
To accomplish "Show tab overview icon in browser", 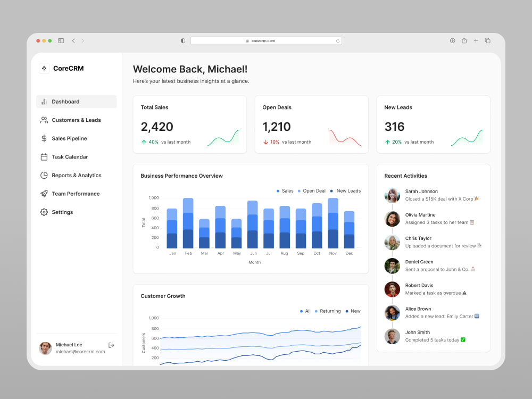I will point(487,41).
